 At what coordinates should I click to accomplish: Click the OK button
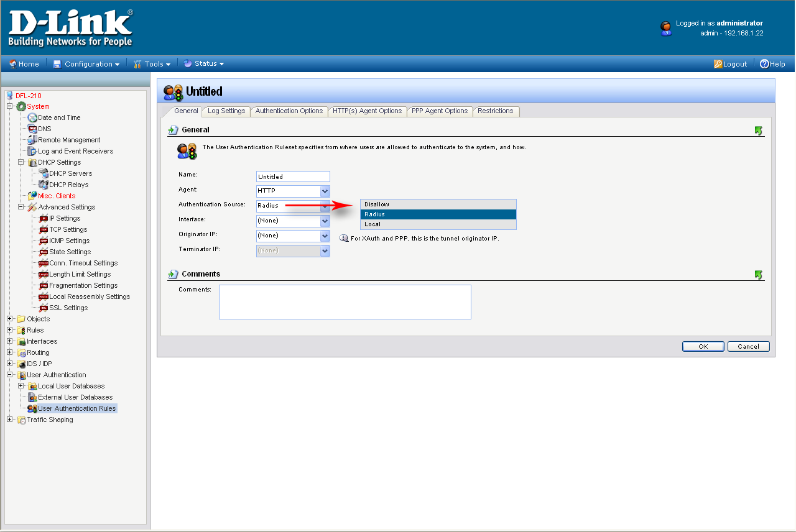point(703,347)
